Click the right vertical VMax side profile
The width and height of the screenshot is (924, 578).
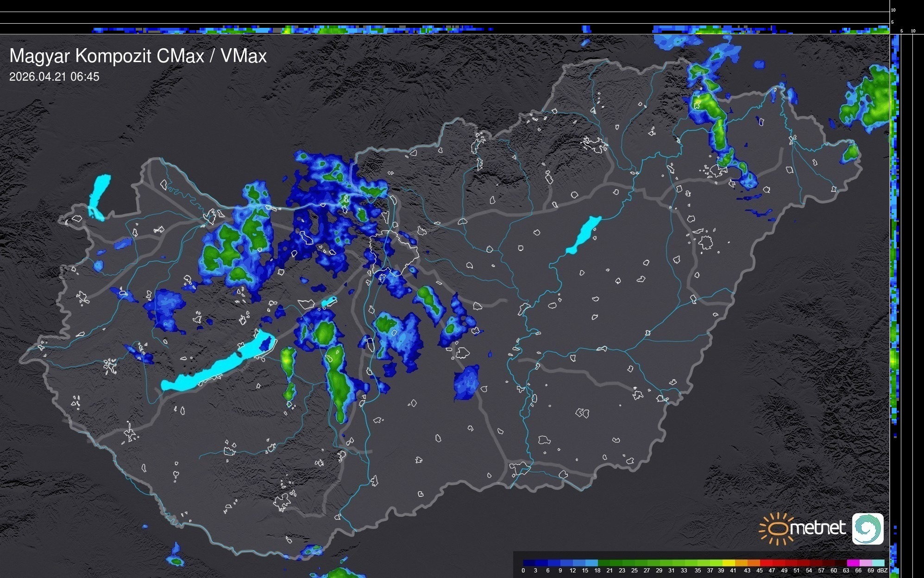point(894,278)
